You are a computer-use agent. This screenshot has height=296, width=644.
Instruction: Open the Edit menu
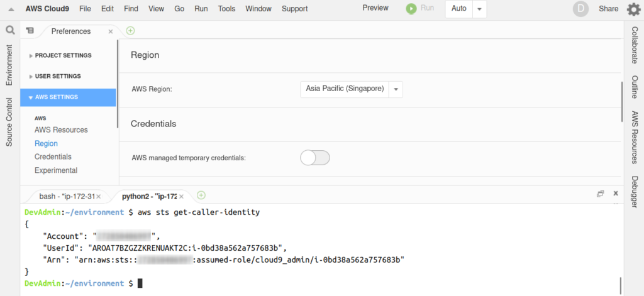pos(108,9)
